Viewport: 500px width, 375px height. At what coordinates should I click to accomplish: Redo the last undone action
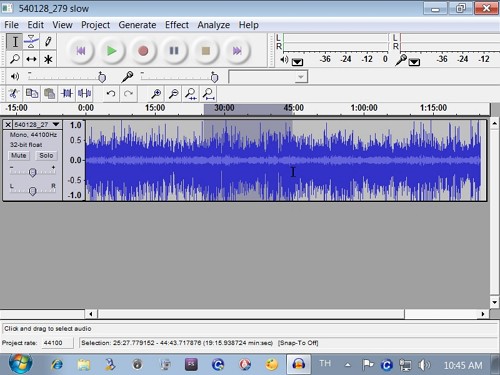pyautogui.click(x=128, y=94)
